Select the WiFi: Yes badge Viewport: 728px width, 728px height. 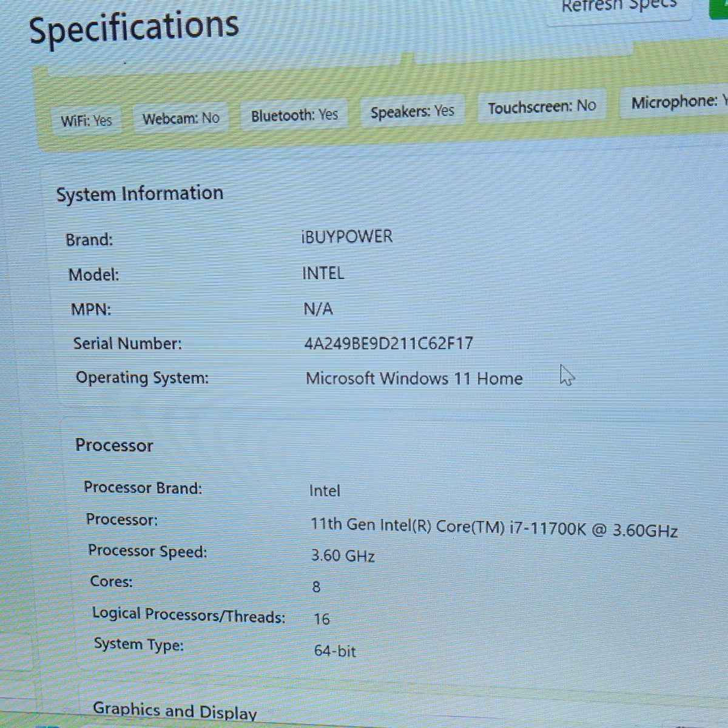click(86, 120)
